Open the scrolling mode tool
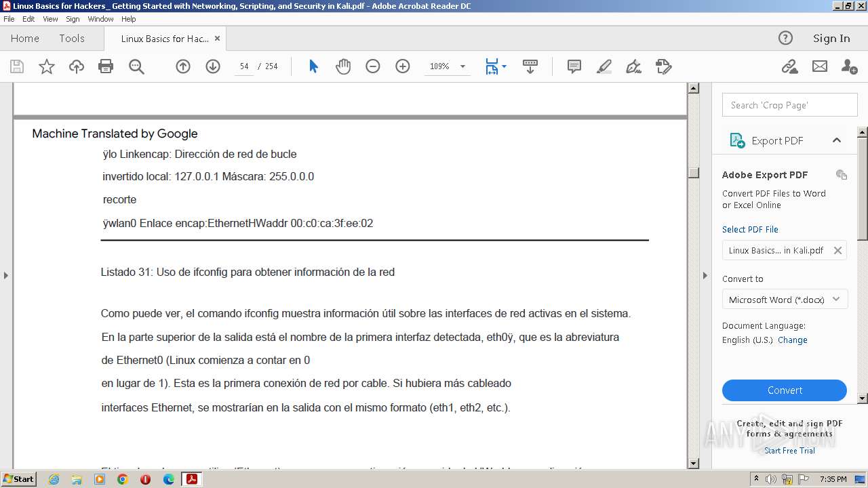The width and height of the screenshot is (868, 488). point(530,66)
